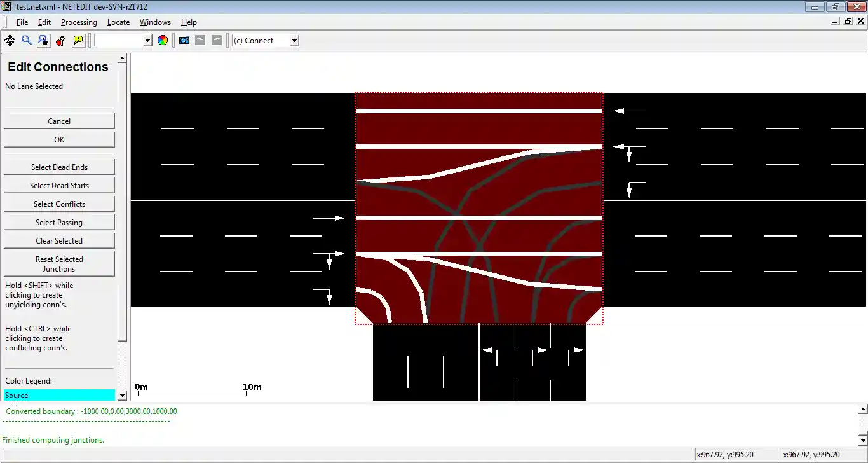Click the "No Lane Selected" label
Screen dimensions: 868x463
[34, 86]
